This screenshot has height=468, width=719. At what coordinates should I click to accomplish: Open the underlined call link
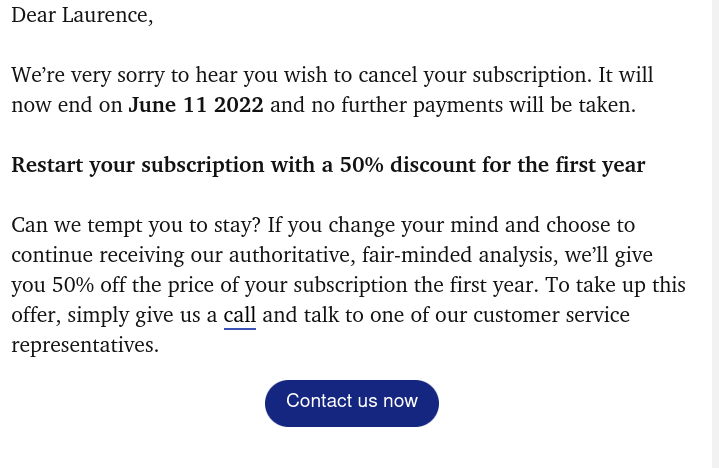click(x=239, y=315)
